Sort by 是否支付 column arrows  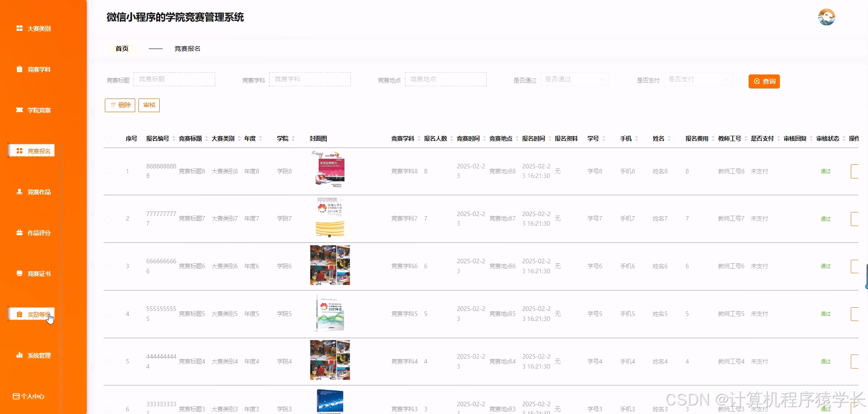(779, 138)
